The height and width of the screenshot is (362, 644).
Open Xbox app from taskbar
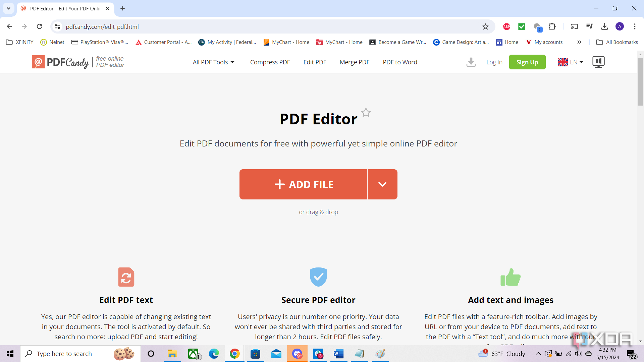[194, 354]
